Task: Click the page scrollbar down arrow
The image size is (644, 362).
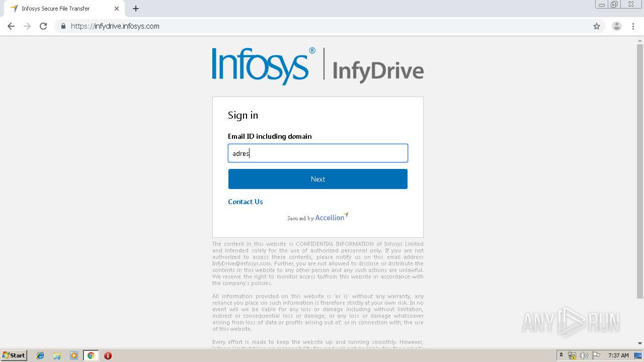Action: pos(640,343)
